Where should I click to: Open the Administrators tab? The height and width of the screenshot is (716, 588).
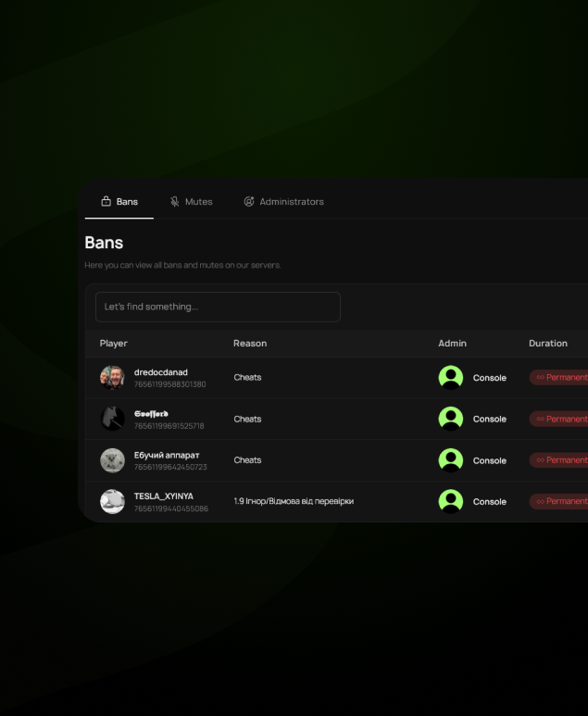[283, 202]
